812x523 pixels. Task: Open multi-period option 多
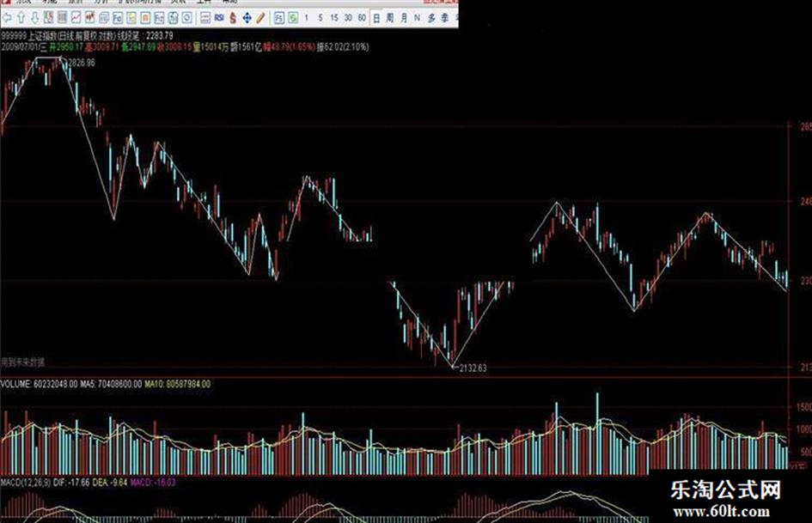coord(430,18)
